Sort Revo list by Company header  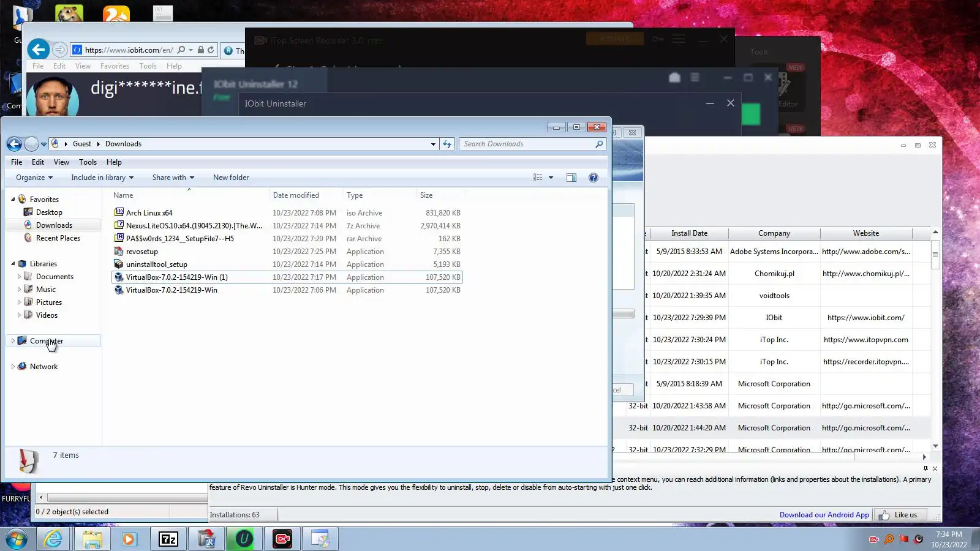[x=774, y=233]
